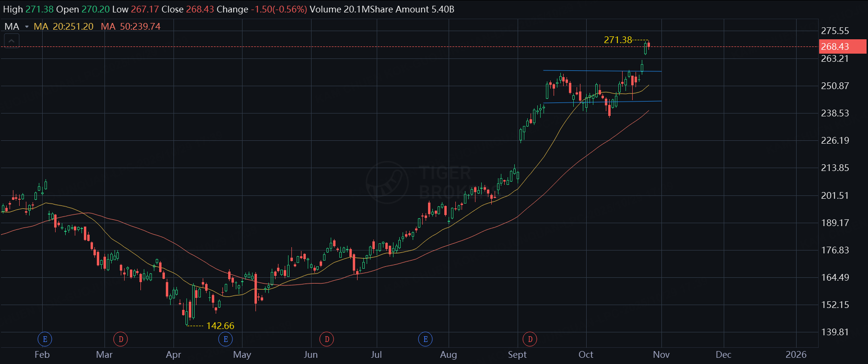This screenshot has width=868, height=364.
Task: Click the red current price tag 268.43
Action: (x=842, y=46)
